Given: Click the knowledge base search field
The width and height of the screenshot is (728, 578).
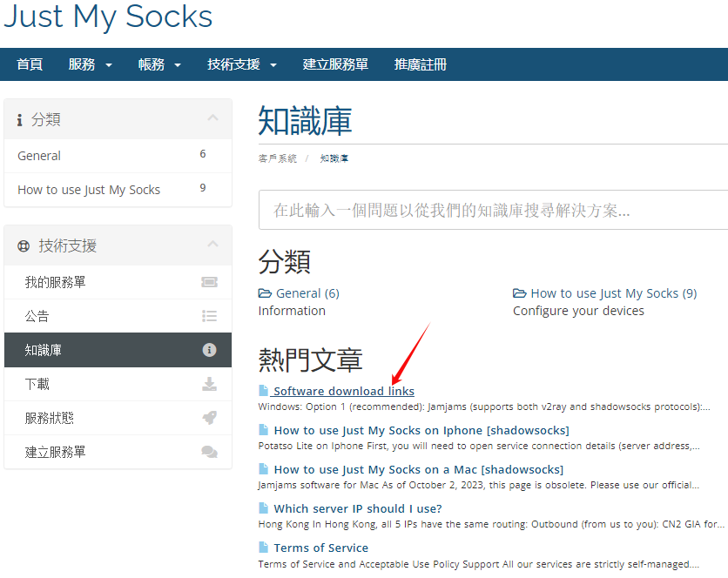Looking at the screenshot, I should pyautogui.click(x=493, y=210).
